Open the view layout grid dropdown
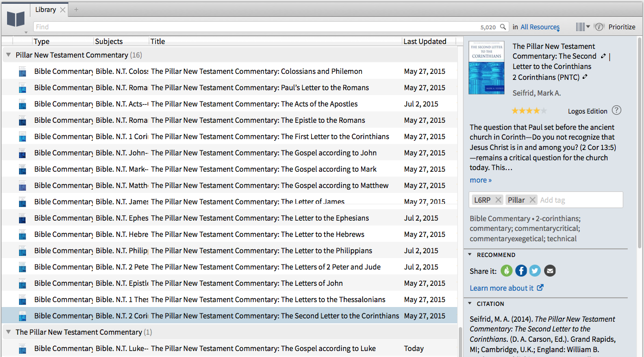This screenshot has height=357, width=644. [583, 27]
